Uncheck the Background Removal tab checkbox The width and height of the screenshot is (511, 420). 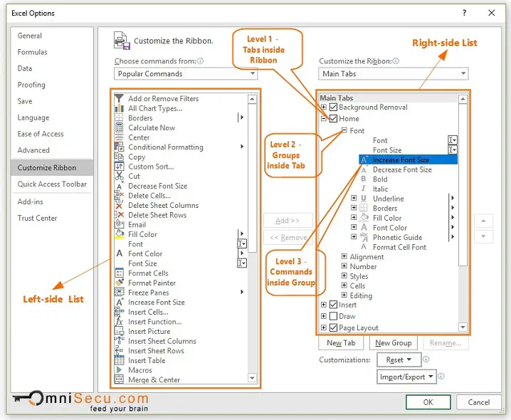tap(333, 107)
